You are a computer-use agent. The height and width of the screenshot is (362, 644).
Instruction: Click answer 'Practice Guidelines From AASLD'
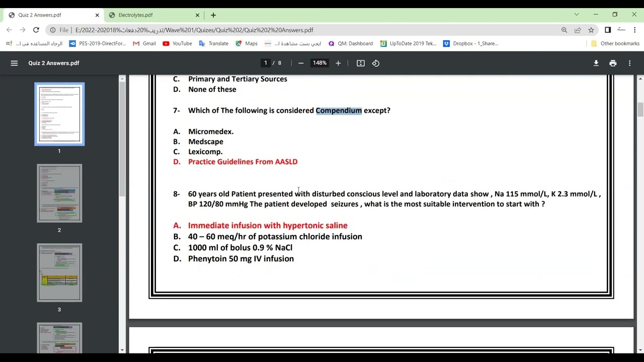(243, 162)
